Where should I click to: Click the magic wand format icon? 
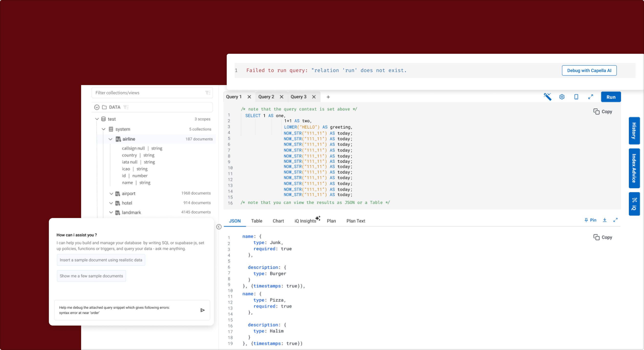pos(547,97)
